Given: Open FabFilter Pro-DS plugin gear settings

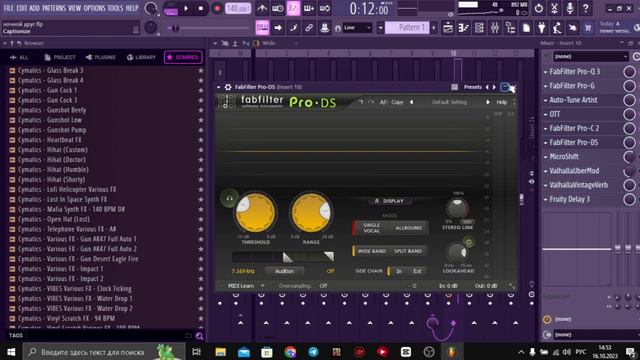Looking at the screenshot, I should pyautogui.click(x=228, y=87).
